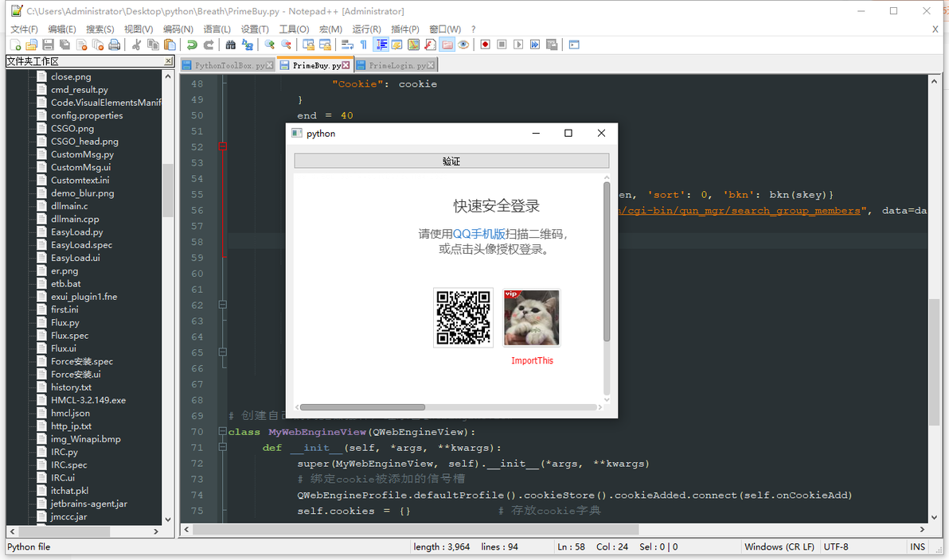Click the Stop Recording macro icon
The height and width of the screenshot is (560, 949).
pyautogui.click(x=502, y=45)
